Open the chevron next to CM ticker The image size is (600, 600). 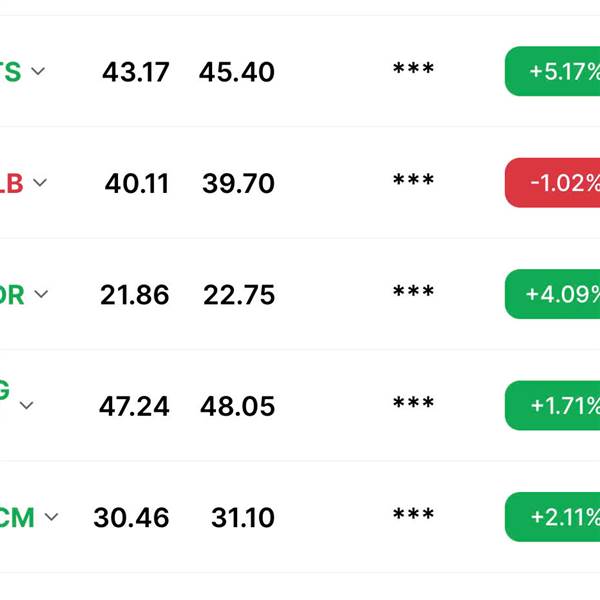(x=51, y=517)
